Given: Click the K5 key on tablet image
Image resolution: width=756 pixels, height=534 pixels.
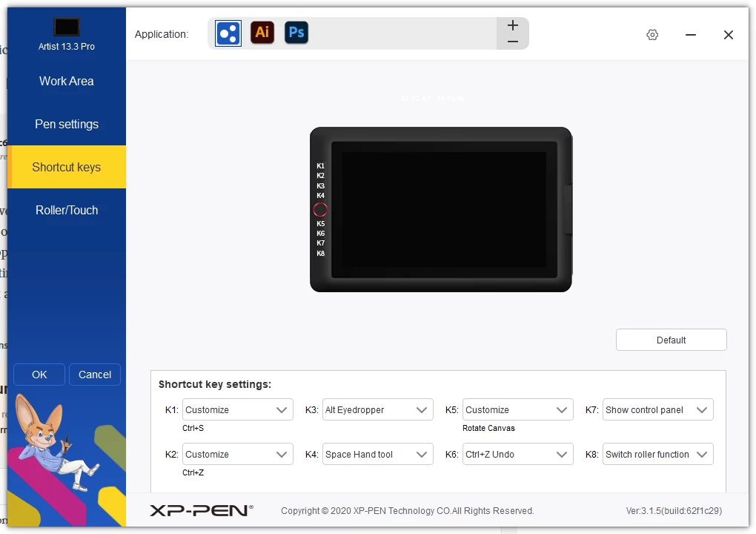Looking at the screenshot, I should tap(321, 224).
